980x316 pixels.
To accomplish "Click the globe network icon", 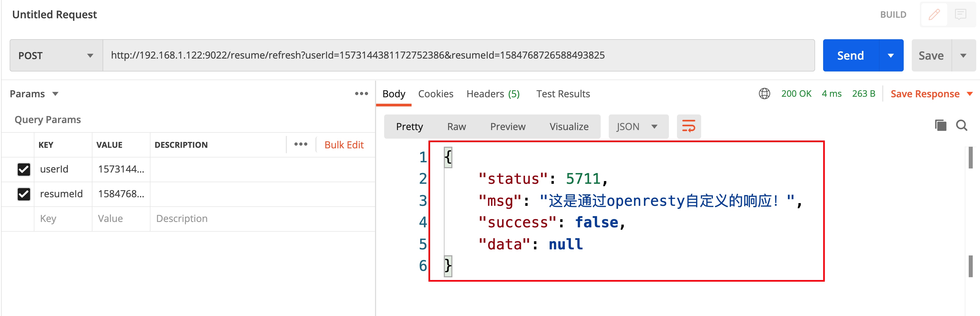I will click(x=764, y=94).
